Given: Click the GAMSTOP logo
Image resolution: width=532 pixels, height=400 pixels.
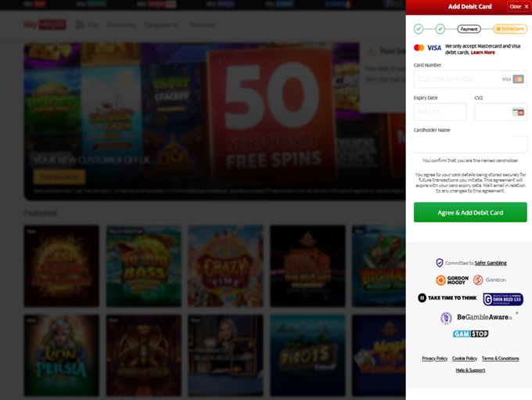Looking at the screenshot, I should (470, 334).
